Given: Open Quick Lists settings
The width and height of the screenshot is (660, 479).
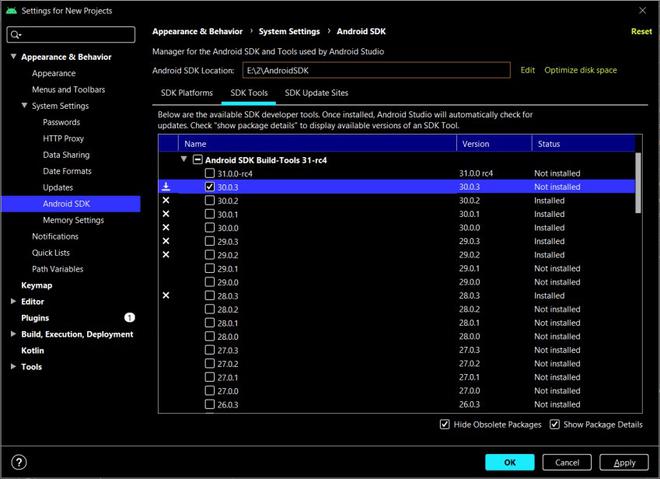Looking at the screenshot, I should [x=51, y=253].
